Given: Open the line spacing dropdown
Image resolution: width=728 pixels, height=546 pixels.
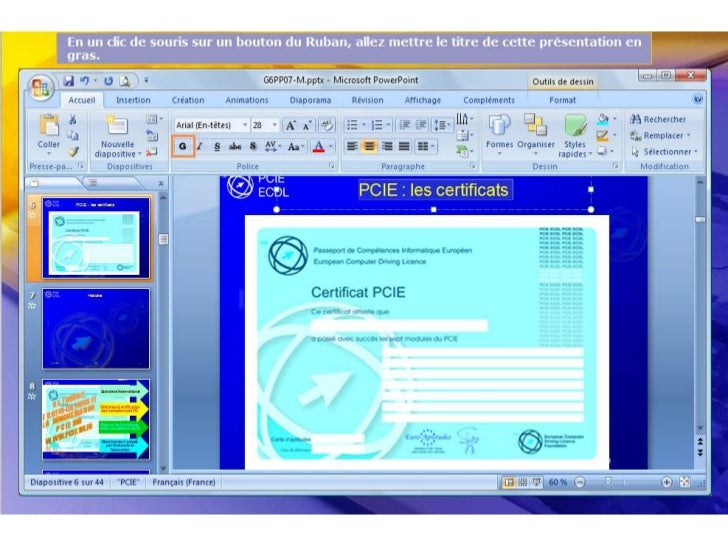Looking at the screenshot, I should pyautogui.click(x=442, y=125).
